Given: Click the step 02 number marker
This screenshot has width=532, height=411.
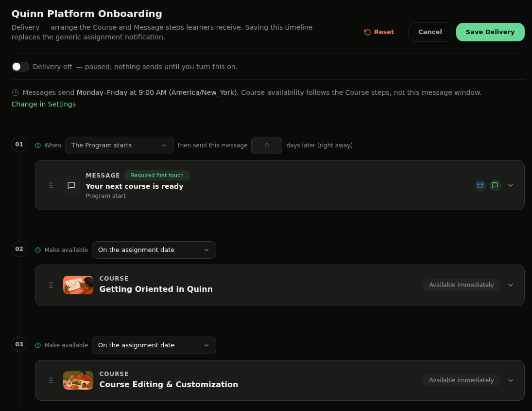Looking at the screenshot, I should coord(19,249).
